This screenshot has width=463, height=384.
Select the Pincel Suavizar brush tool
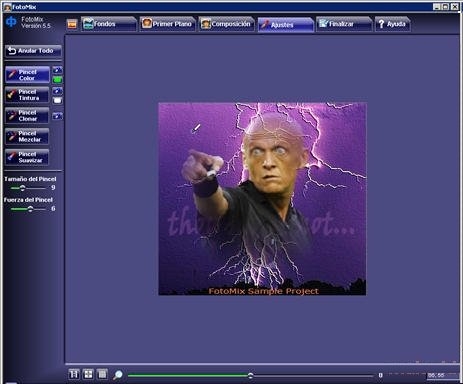click(27, 157)
